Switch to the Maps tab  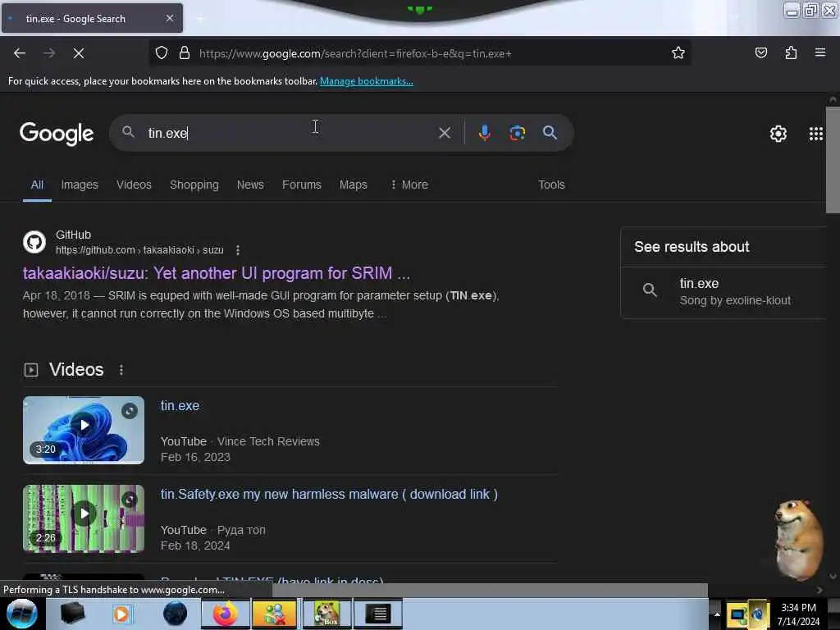[353, 185]
